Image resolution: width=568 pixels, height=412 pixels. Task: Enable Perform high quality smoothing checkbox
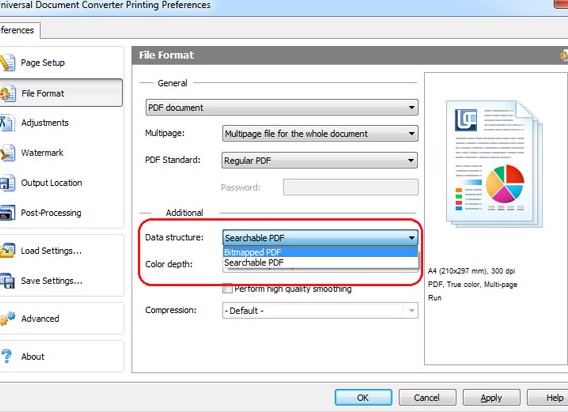pos(227,289)
